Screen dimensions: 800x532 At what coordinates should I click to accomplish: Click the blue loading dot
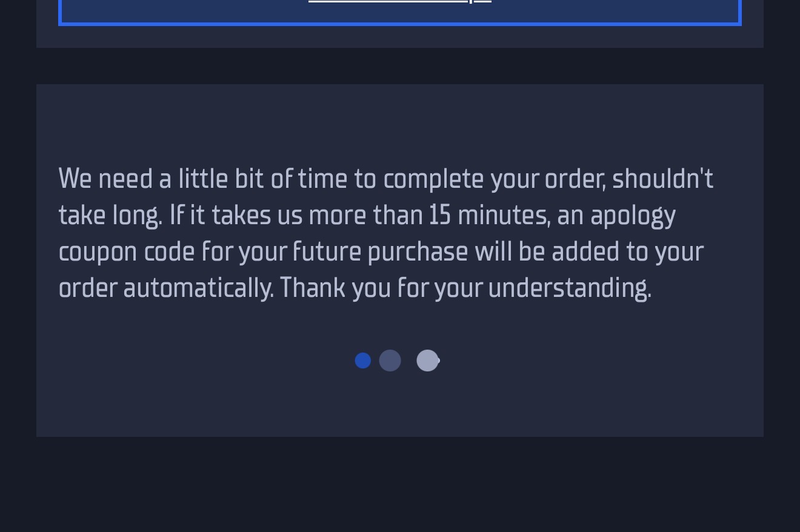pyautogui.click(x=362, y=361)
